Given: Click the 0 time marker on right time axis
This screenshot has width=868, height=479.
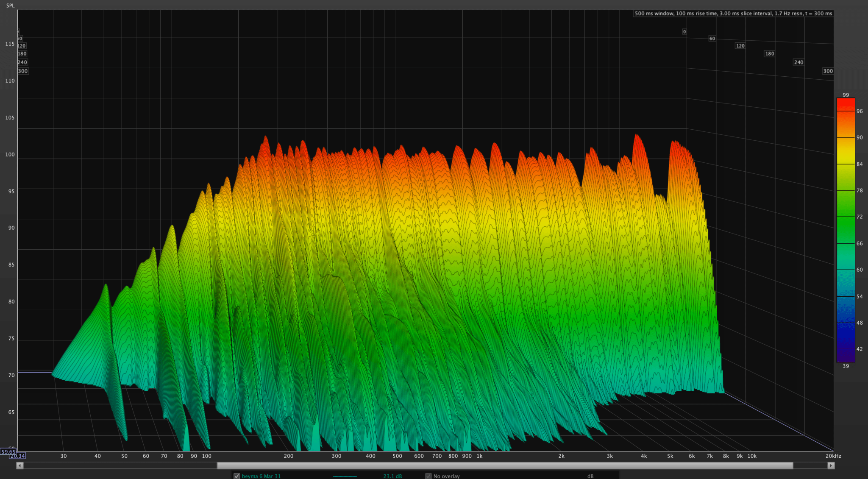Looking at the screenshot, I should tap(684, 32).
